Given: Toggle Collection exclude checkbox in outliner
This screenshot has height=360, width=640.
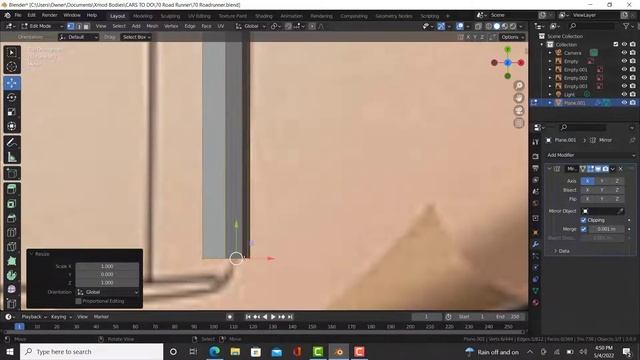Looking at the screenshot, I should click(x=616, y=44).
